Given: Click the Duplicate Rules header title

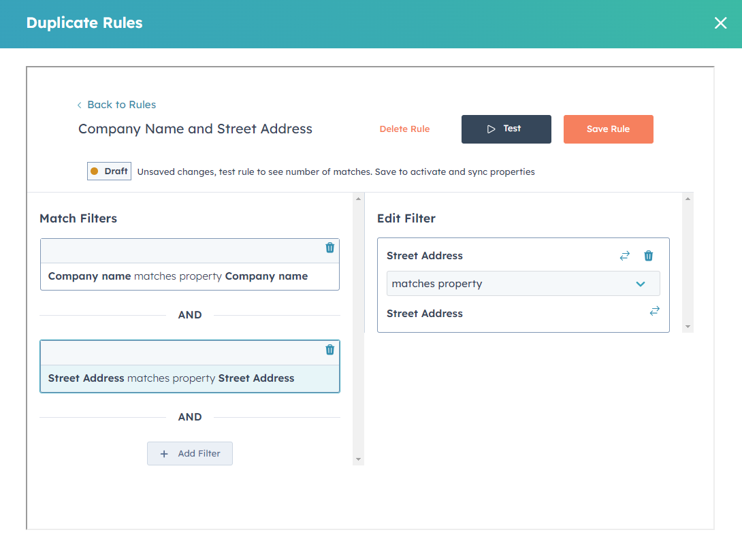Looking at the screenshot, I should 84,22.
